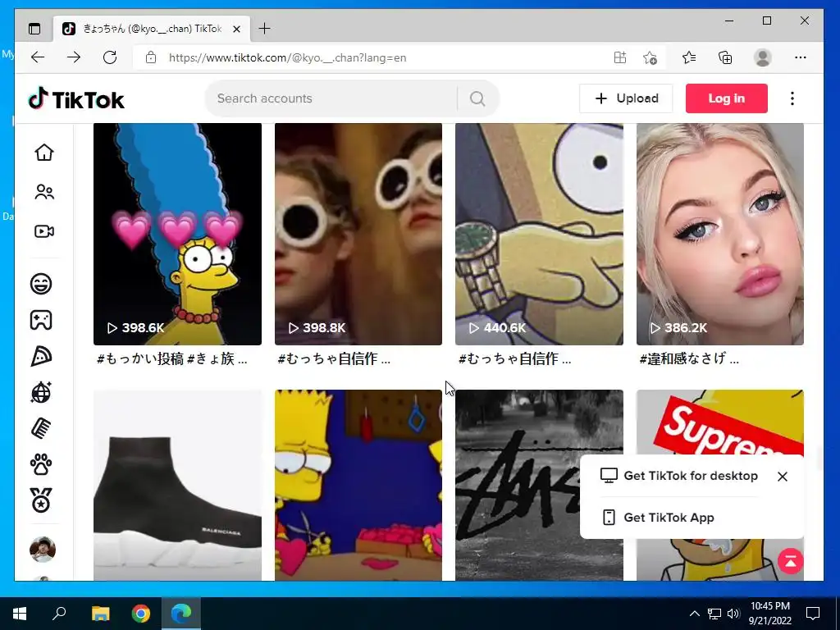Go back in browser
This screenshot has width=840, height=630.
click(x=38, y=57)
